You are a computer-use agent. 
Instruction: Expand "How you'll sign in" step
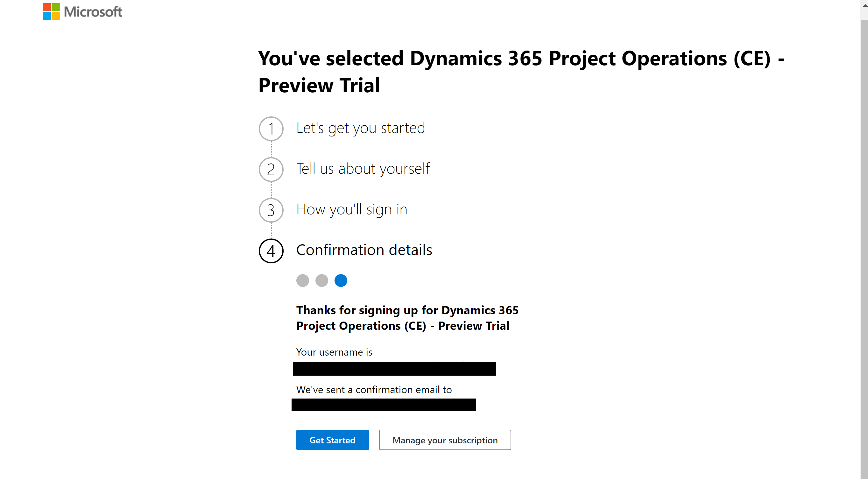pos(352,209)
